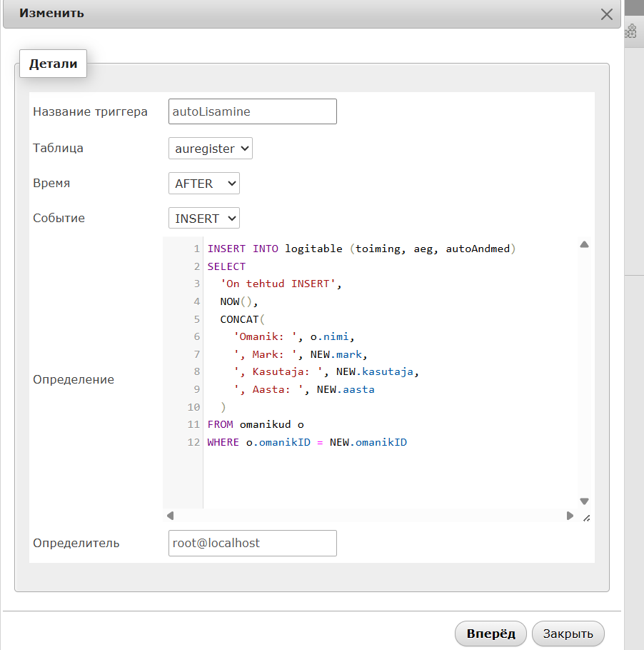644x650 pixels.
Task: Click o.nimi on line 6
Action: click(329, 336)
